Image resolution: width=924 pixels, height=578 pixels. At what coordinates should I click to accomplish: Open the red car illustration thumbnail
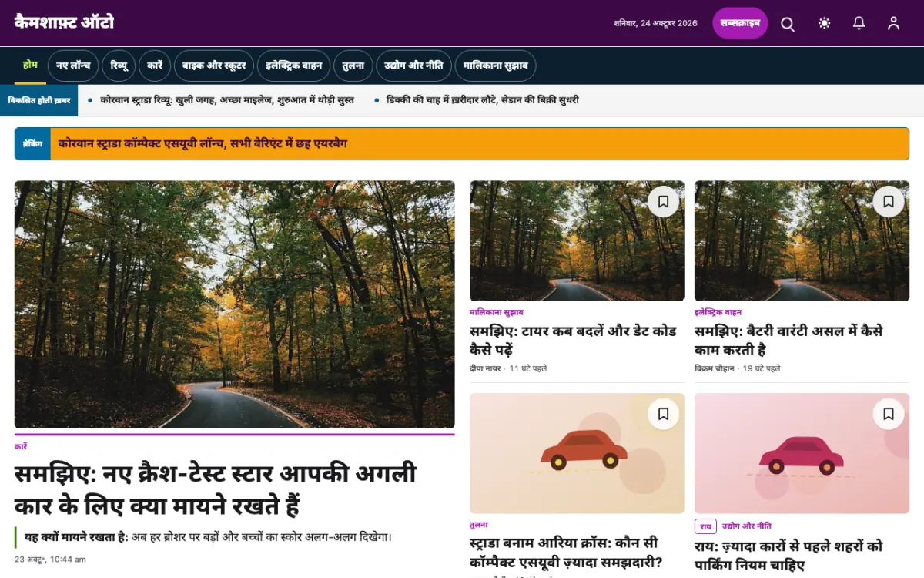[x=577, y=453]
